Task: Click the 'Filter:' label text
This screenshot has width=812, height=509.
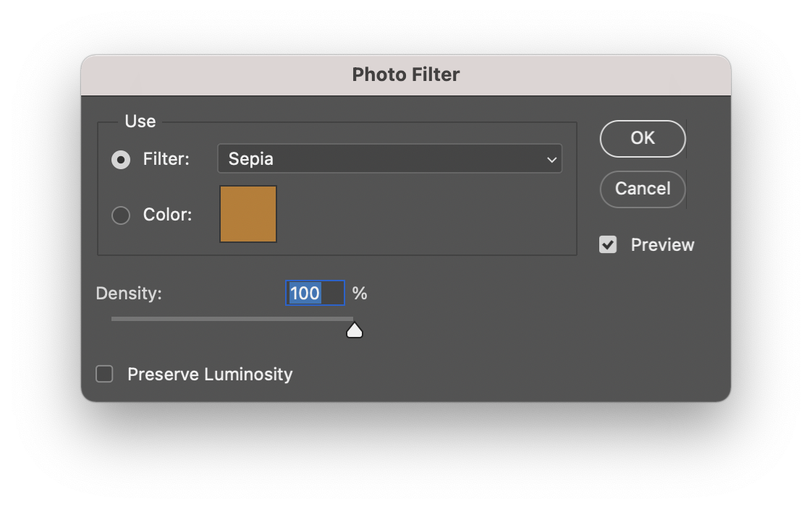Action: [x=166, y=159]
